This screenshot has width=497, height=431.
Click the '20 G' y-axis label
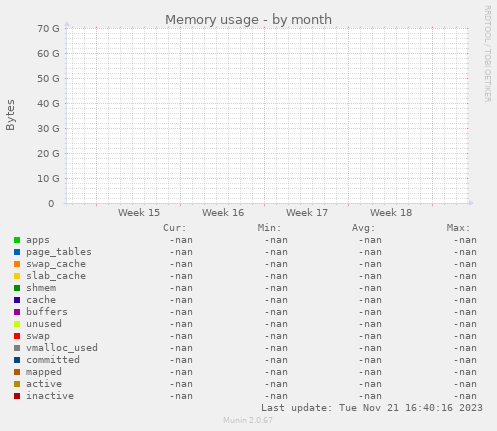click(x=48, y=154)
